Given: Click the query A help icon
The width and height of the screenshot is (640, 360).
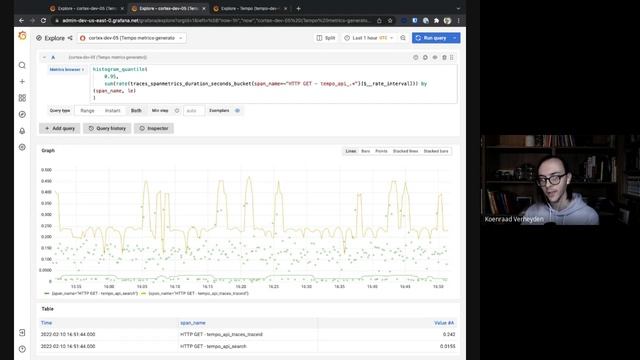Looking at the screenshot, I should pos(416,58).
